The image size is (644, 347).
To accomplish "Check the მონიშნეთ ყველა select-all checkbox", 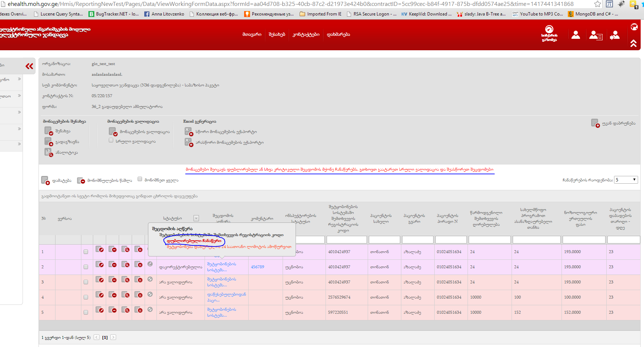I will pos(140,179).
